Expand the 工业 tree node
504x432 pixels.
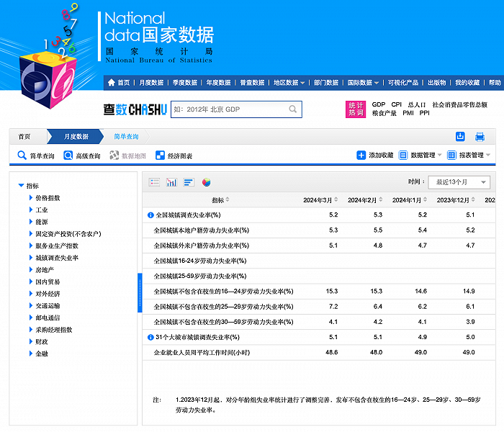coord(31,210)
